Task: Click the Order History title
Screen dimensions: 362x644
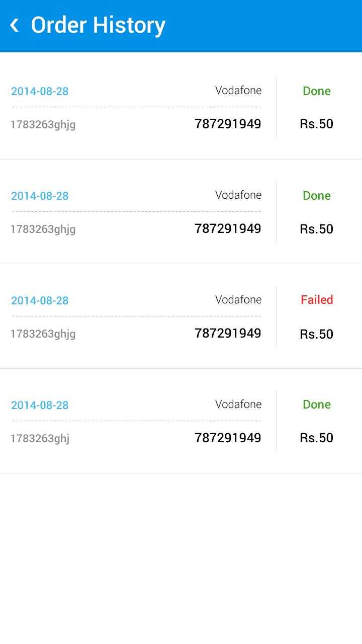Action: (x=98, y=25)
